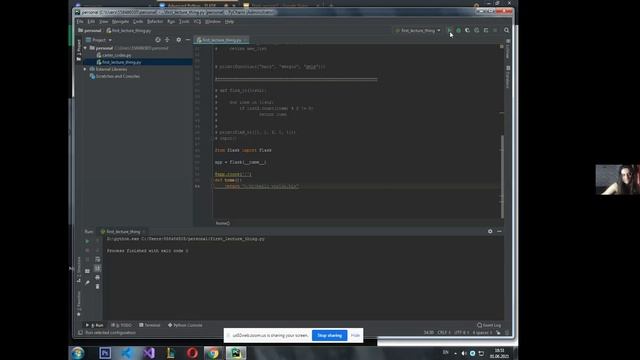Expand External Libraries in the Project tree

(85, 69)
